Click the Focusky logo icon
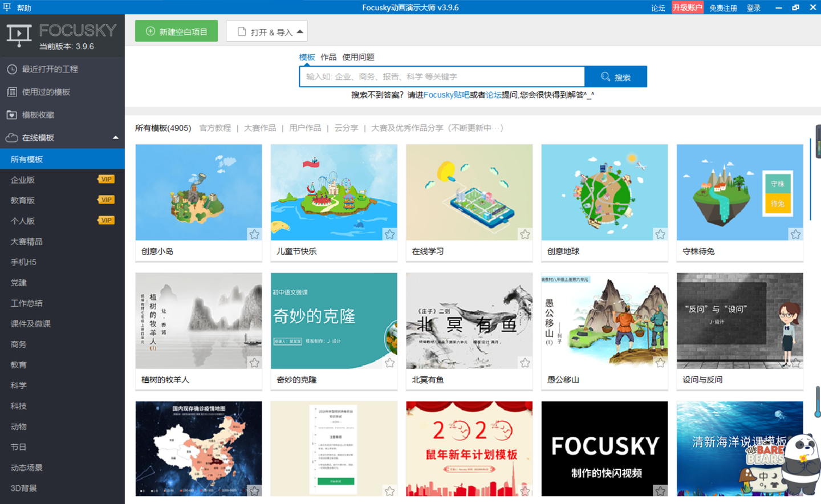 (x=19, y=35)
